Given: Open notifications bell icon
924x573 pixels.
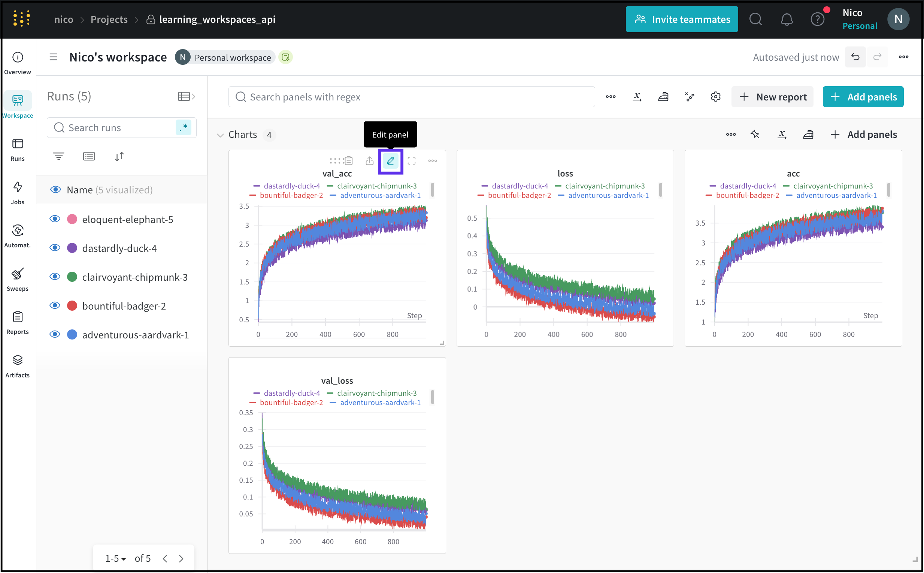Looking at the screenshot, I should (x=787, y=19).
